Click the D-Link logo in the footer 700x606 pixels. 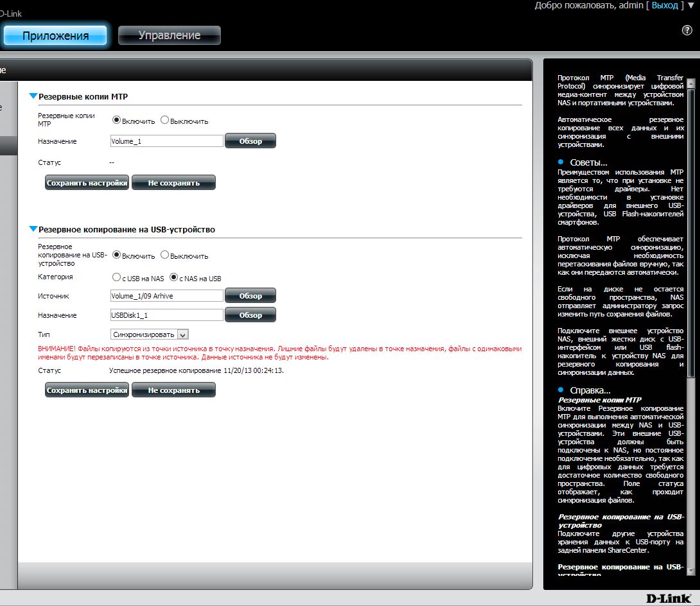coord(669,598)
